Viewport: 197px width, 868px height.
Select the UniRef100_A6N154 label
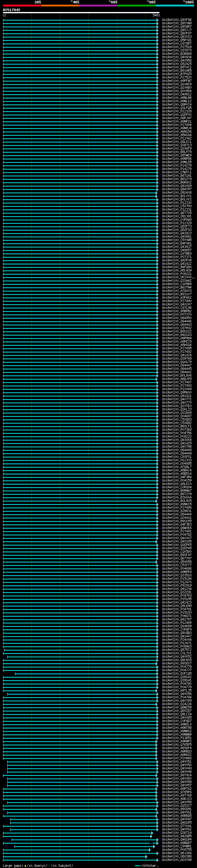(177, 131)
